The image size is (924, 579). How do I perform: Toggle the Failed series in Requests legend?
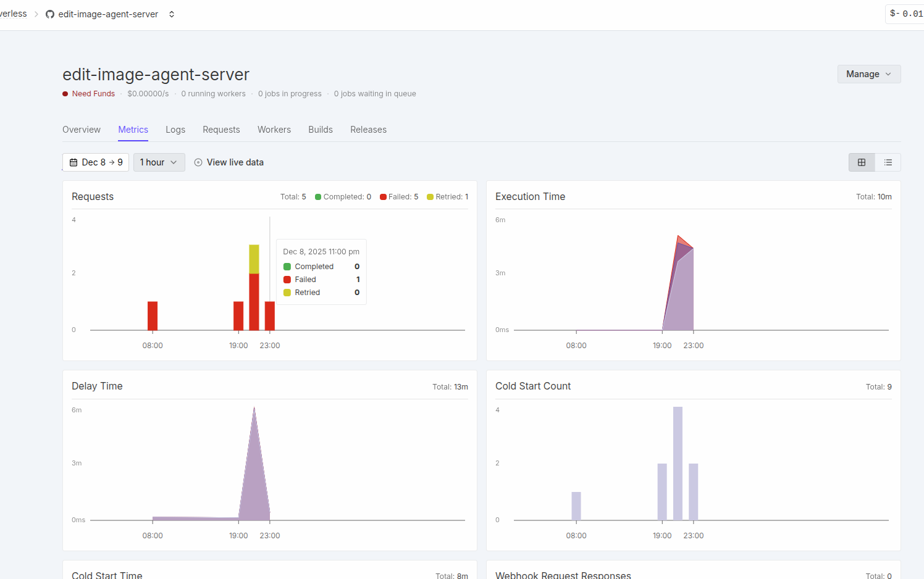(399, 197)
